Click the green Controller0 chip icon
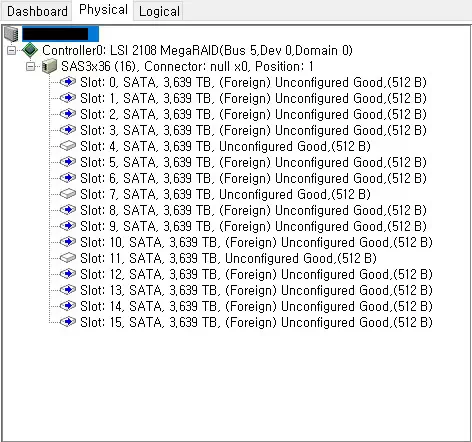 click(x=30, y=50)
